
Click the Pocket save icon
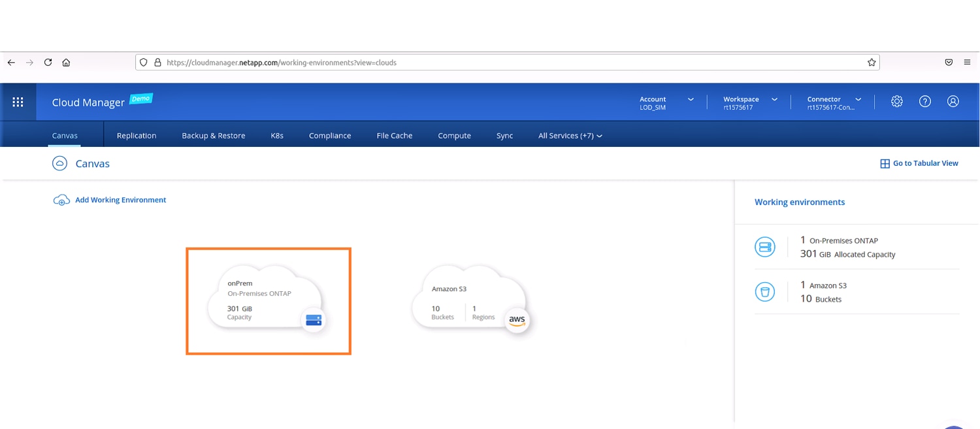coord(949,63)
